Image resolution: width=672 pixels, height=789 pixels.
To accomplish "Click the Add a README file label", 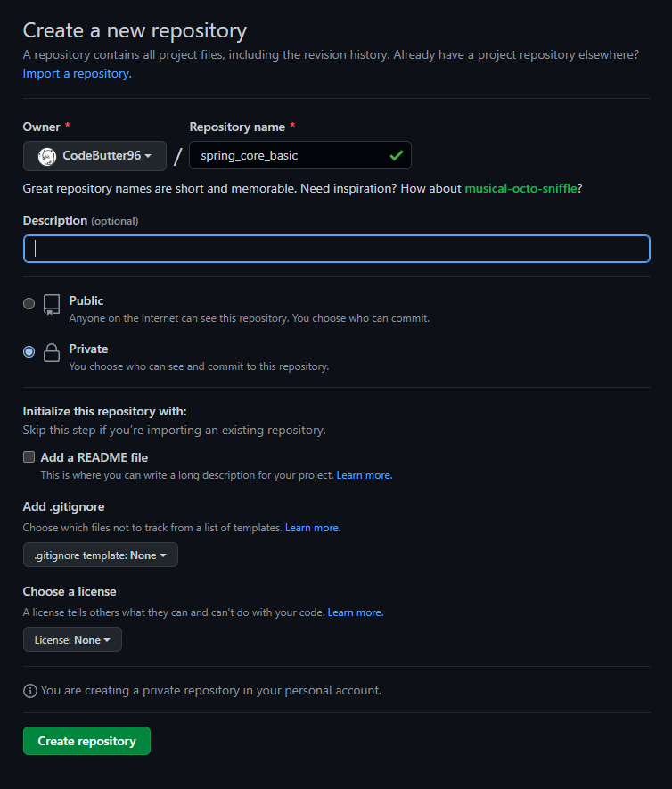I will tap(94, 457).
